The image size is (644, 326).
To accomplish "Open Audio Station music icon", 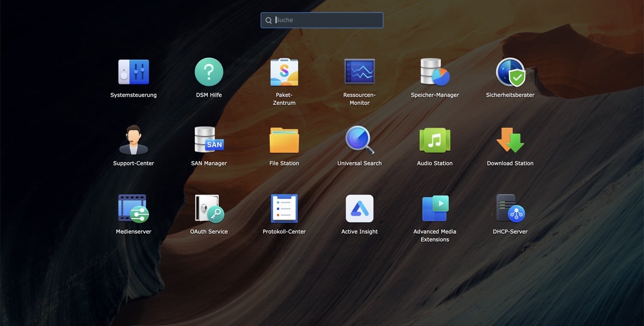I will click(x=435, y=140).
